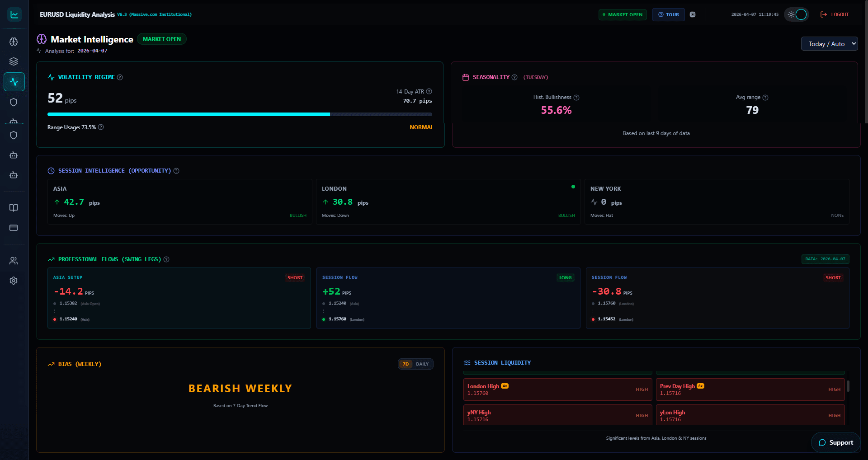Click the users/team icon in the sidebar
This screenshot has height=460, width=868.
point(14,260)
